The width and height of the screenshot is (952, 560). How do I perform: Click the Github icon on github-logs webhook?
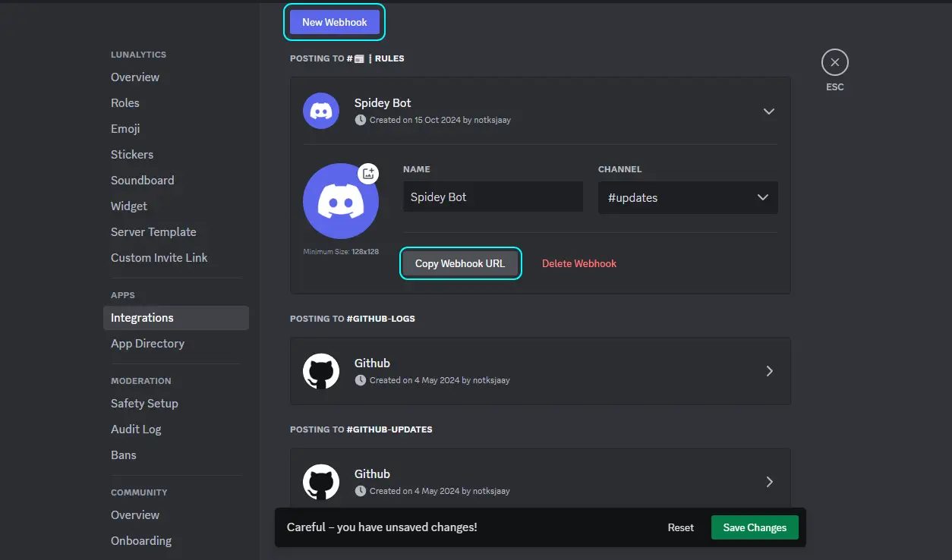click(x=321, y=371)
